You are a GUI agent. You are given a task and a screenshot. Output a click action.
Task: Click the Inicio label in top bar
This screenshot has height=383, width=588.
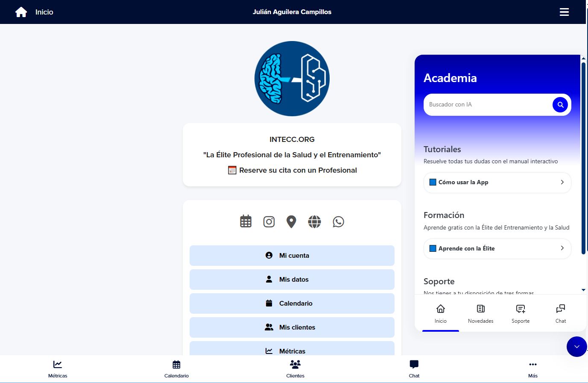[44, 12]
